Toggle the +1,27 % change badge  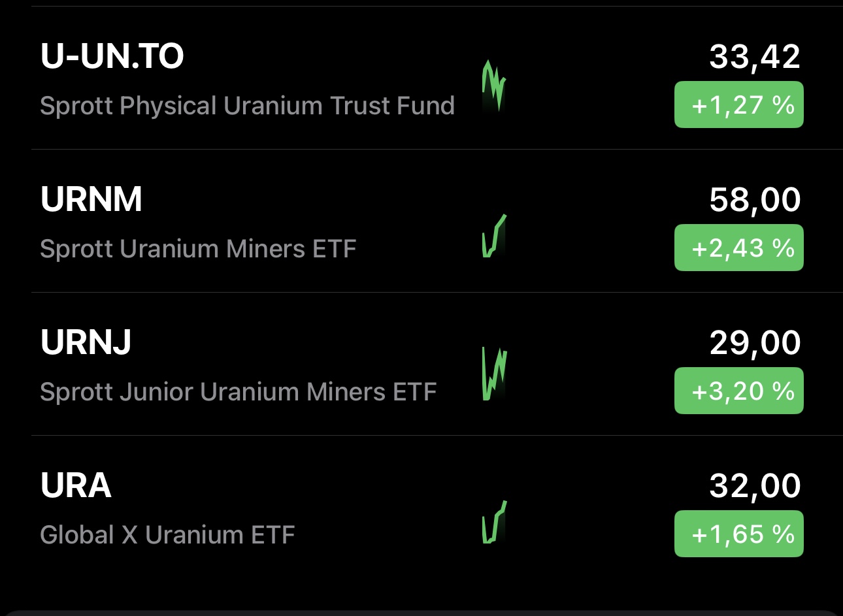coord(738,105)
